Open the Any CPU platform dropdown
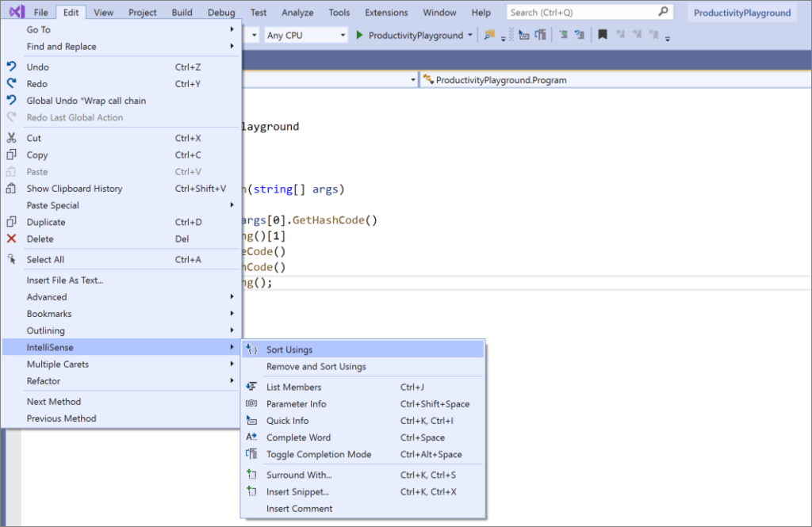 point(305,36)
